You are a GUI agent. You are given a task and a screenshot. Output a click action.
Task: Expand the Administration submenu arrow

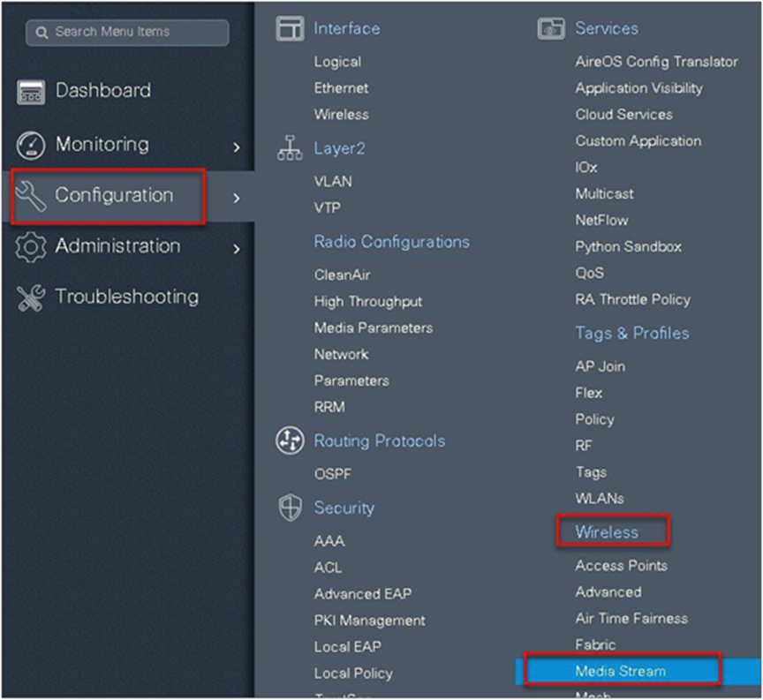click(236, 249)
